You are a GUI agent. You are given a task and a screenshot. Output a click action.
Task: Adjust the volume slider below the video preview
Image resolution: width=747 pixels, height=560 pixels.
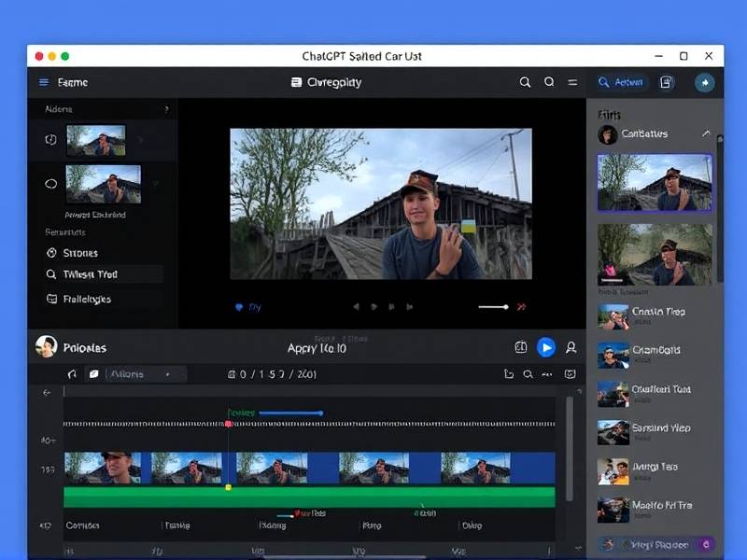[493, 306]
